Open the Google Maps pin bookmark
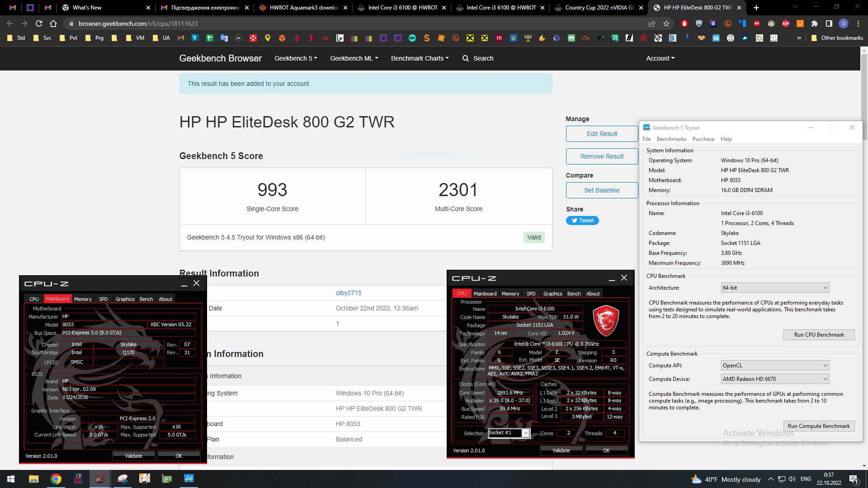Image resolution: width=868 pixels, height=488 pixels. coord(268,38)
